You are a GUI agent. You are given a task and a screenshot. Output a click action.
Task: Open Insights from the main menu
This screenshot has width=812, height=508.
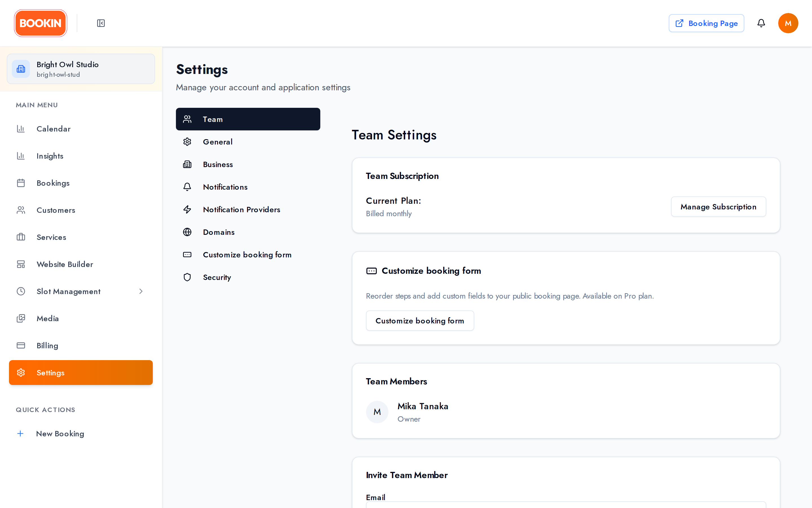81,156
